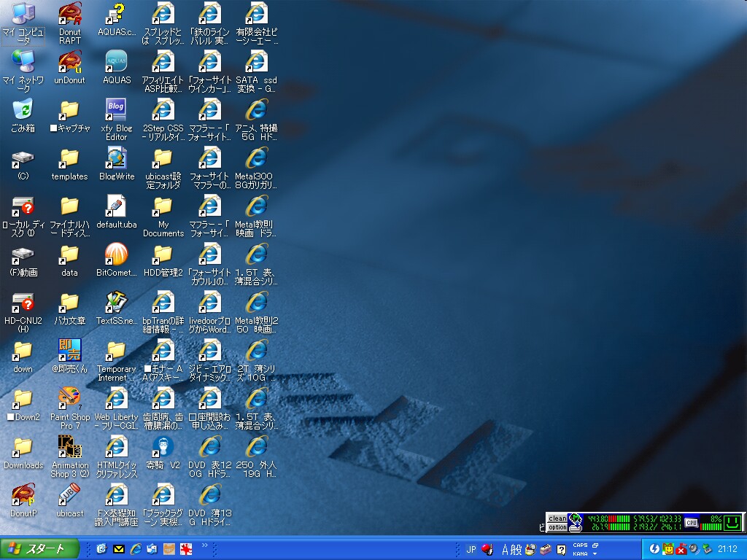747x560 pixels.
Task: Open the IME help question-mark icon
Action: [562, 550]
